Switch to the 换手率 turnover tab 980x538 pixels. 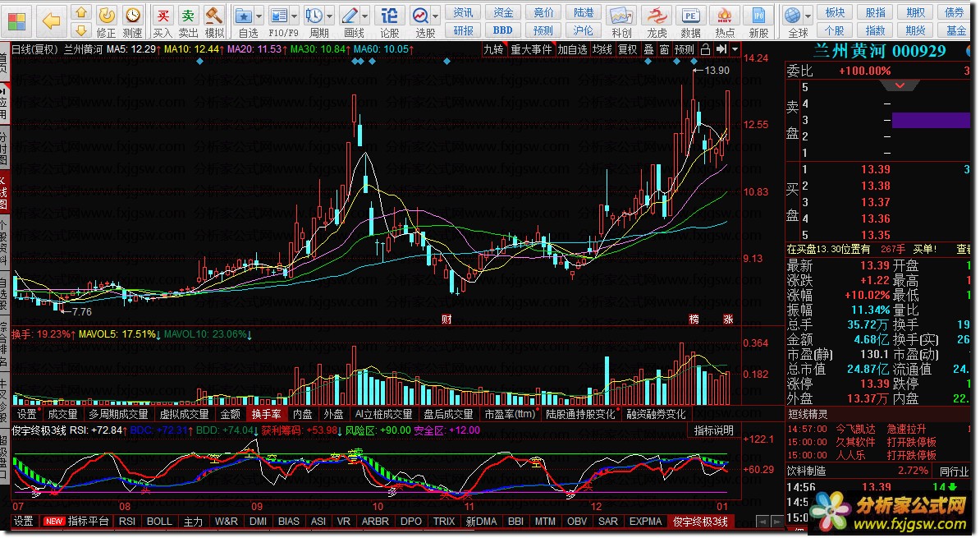(x=266, y=414)
